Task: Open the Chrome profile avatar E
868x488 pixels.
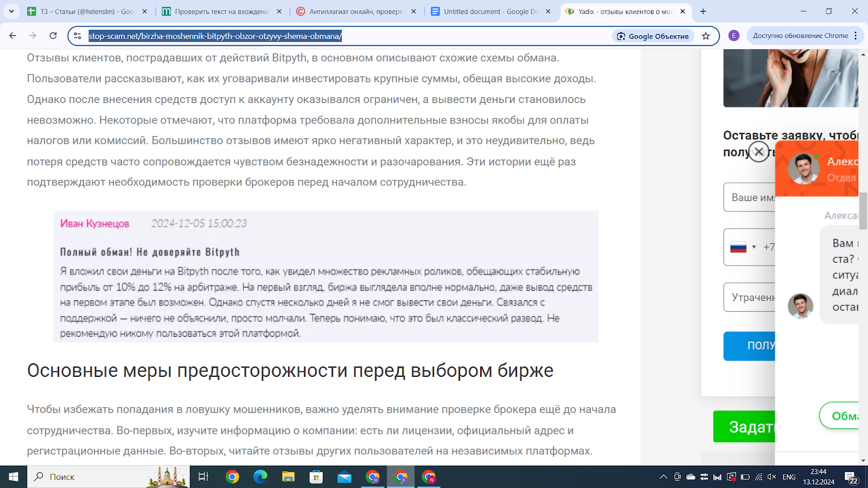Action: [734, 36]
